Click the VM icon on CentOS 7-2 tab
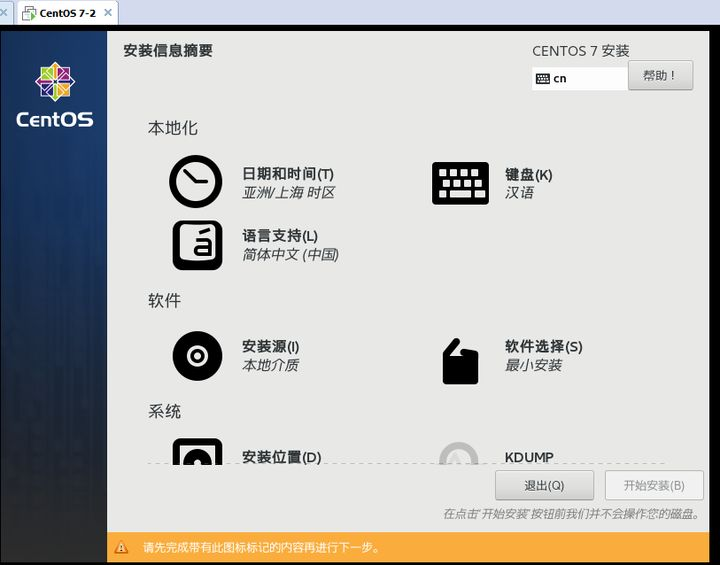Image resolution: width=720 pixels, height=565 pixels. pos(29,13)
